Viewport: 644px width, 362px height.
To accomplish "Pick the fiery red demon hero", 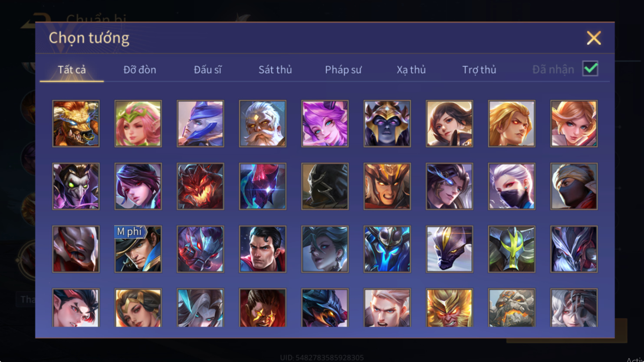I will click(x=200, y=186).
